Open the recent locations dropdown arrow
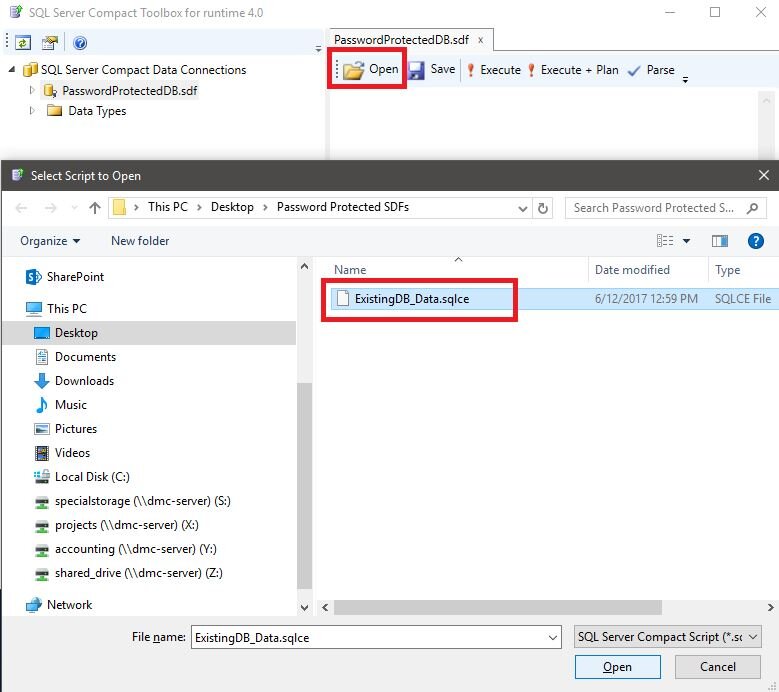 [x=75, y=208]
